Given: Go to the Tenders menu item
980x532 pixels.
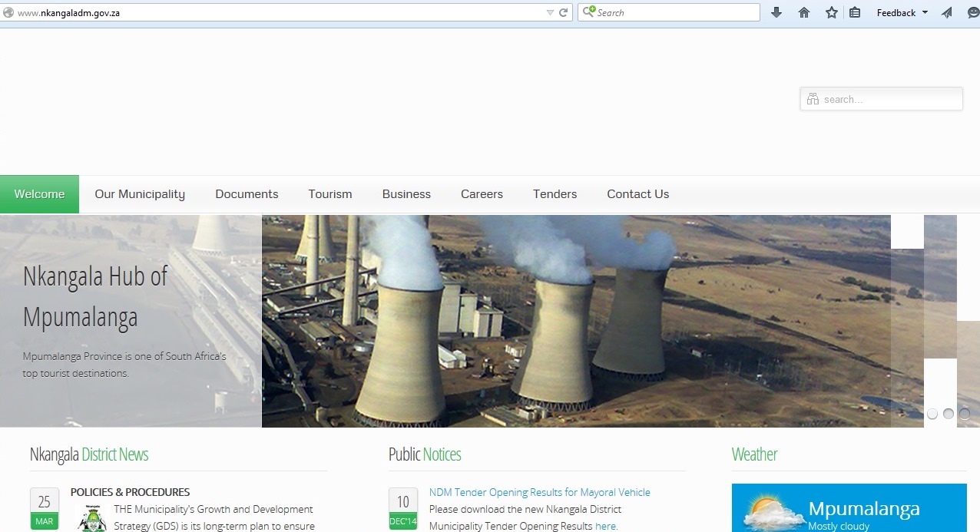Looking at the screenshot, I should coord(555,194).
